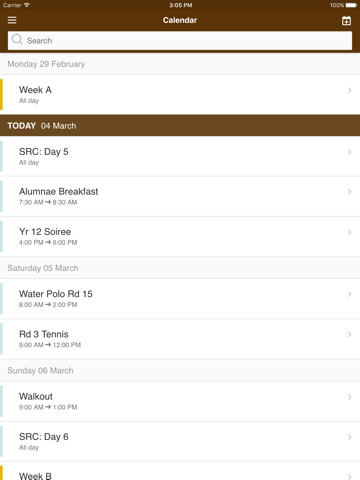Tap the yellow color bar for Week A

(1, 95)
